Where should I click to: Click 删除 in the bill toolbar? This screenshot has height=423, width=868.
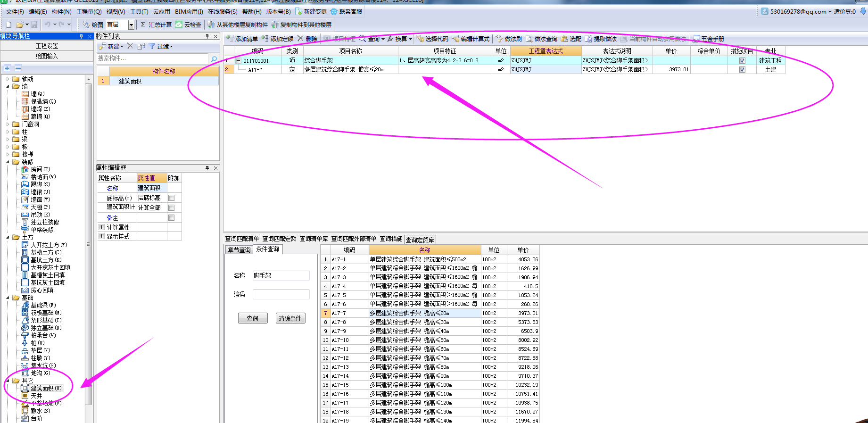tap(307, 39)
